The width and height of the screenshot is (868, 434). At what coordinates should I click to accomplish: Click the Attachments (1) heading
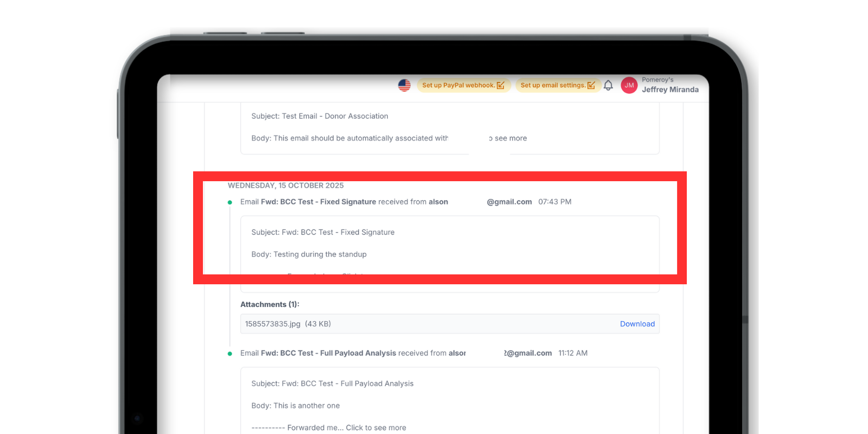click(270, 304)
